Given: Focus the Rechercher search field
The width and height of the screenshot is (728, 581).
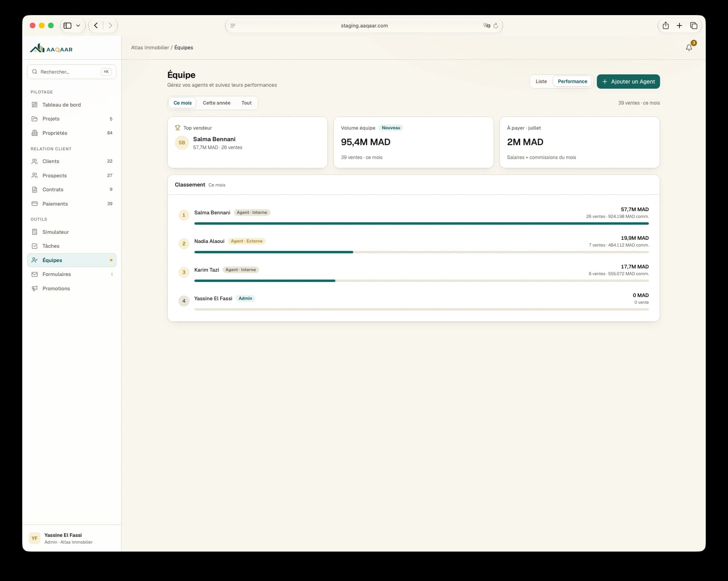Looking at the screenshot, I should point(72,72).
